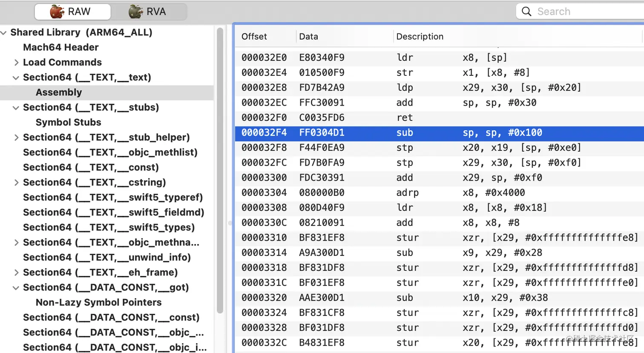
Task: Open Non-Lazy Symbol Pointers item
Action: (x=99, y=302)
